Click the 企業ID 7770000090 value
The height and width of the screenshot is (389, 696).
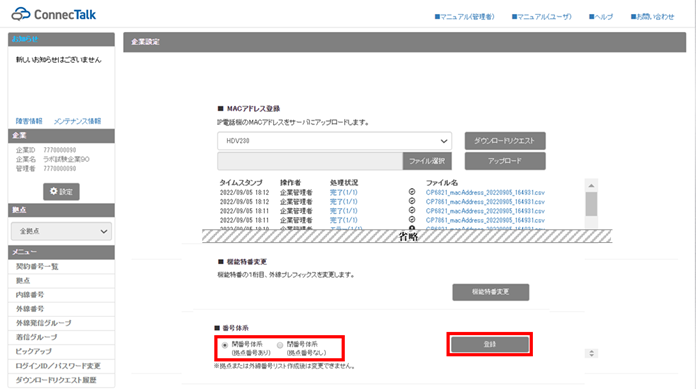pos(59,150)
